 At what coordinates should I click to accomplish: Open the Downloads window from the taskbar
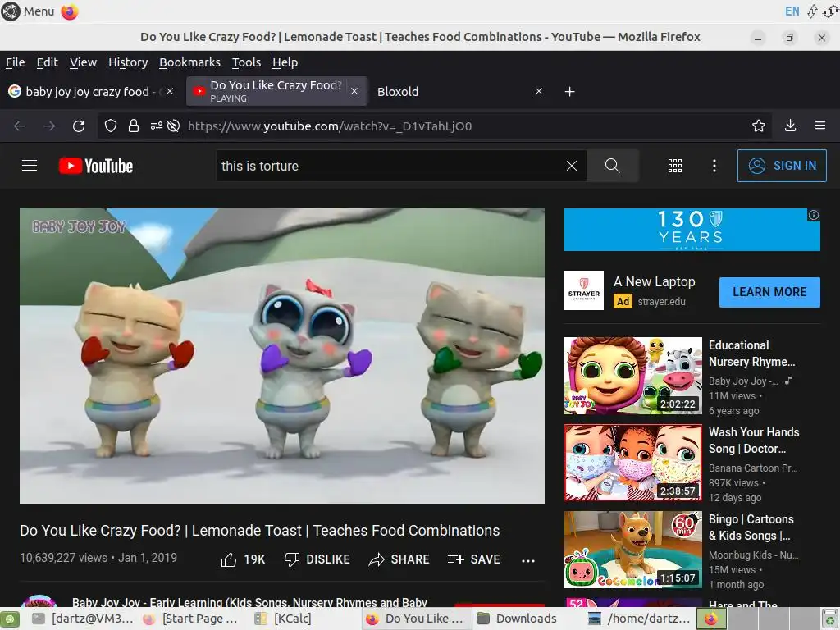(x=518, y=619)
